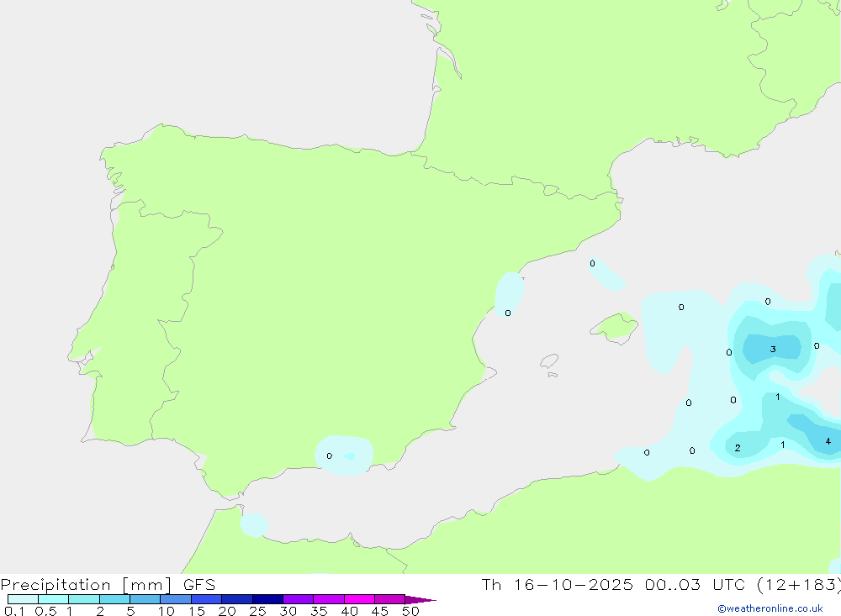Click the legend label '15'
This screenshot has width=841, height=616.
click(197, 611)
